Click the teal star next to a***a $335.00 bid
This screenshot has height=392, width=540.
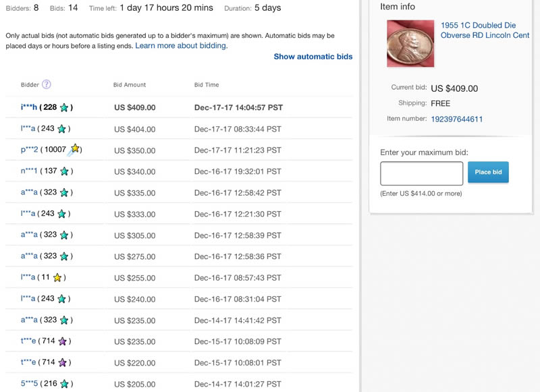[64, 193]
